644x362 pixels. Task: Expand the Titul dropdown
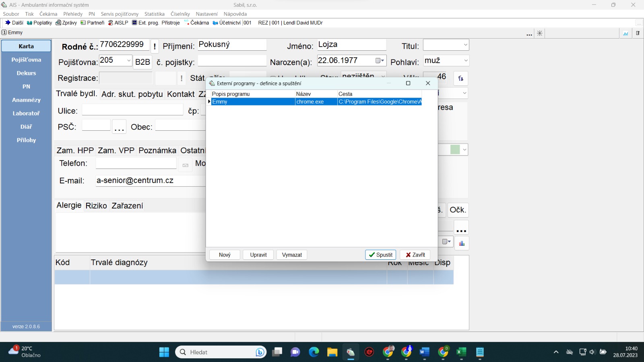tap(466, 45)
